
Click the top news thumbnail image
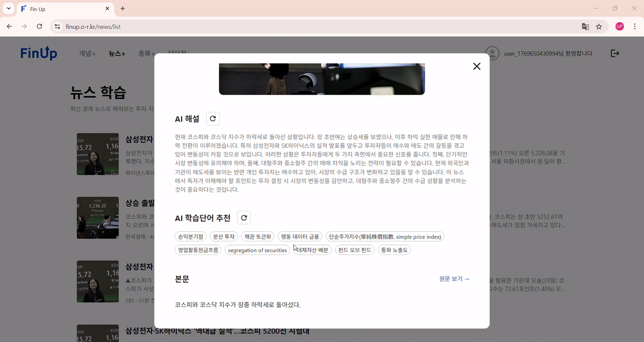coord(98,154)
